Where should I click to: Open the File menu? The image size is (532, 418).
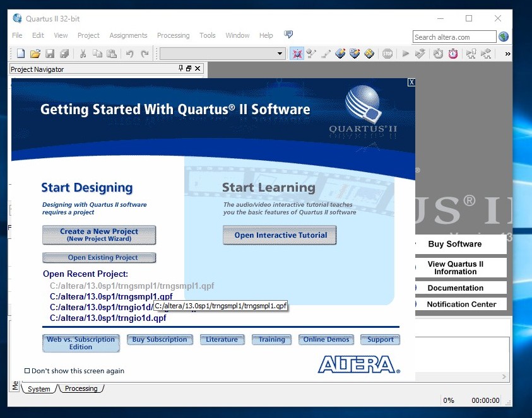[17, 35]
